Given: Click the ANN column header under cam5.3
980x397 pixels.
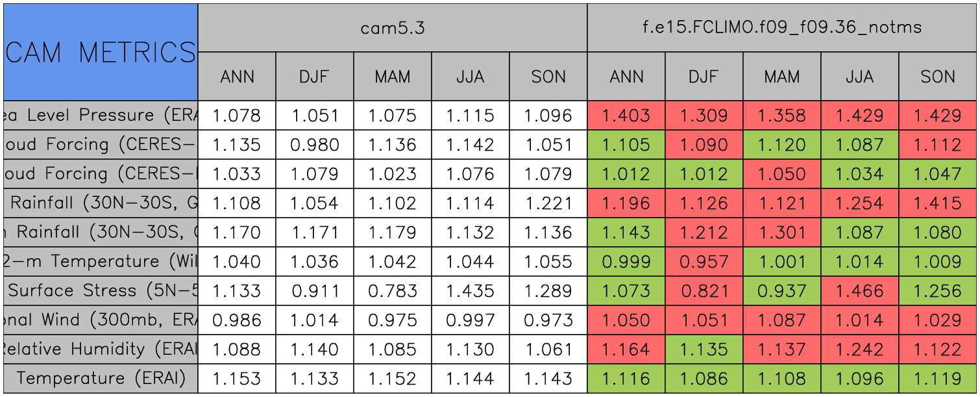Looking at the screenshot, I should point(237,77).
